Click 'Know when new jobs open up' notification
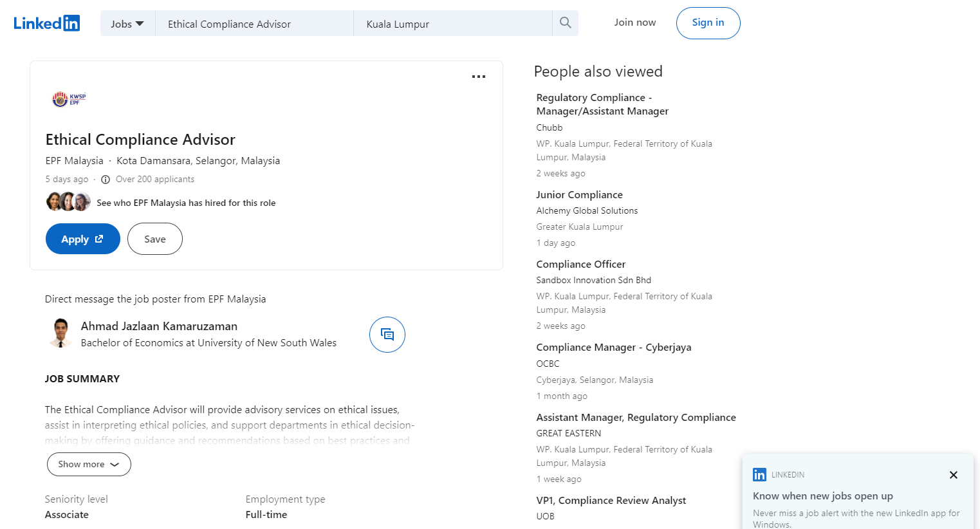This screenshot has height=529, width=980. [822, 496]
